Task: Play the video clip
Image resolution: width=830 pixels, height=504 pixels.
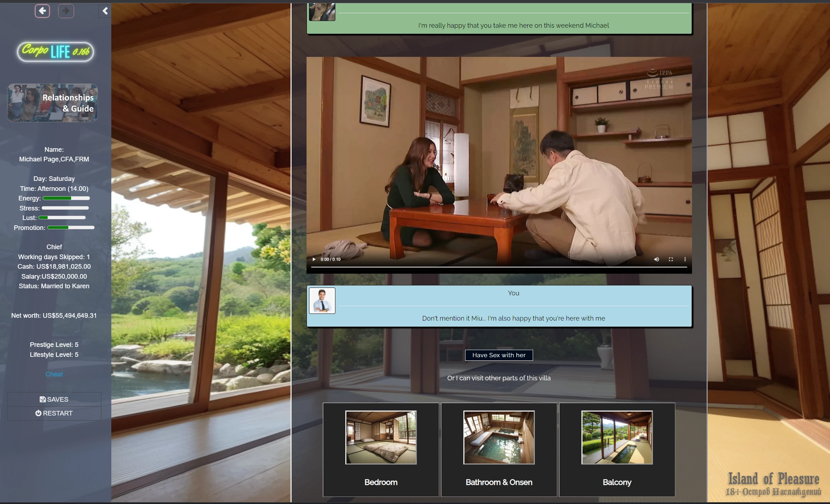Action: (314, 259)
